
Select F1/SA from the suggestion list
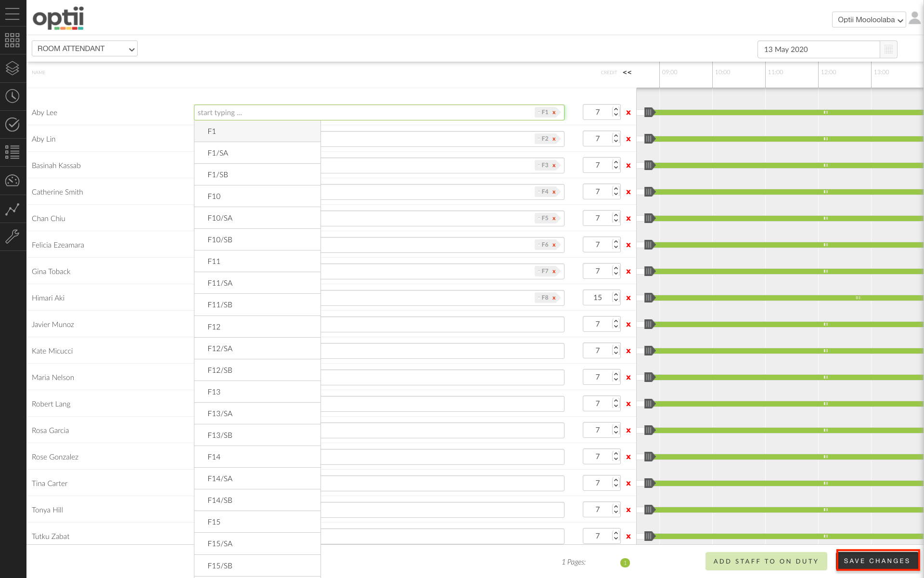257,153
